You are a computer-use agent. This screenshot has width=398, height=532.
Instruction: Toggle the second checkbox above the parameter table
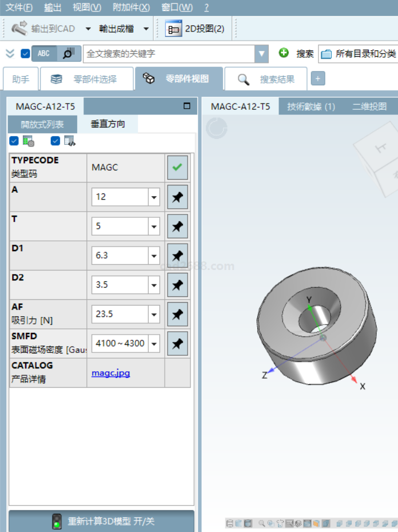[55, 141]
